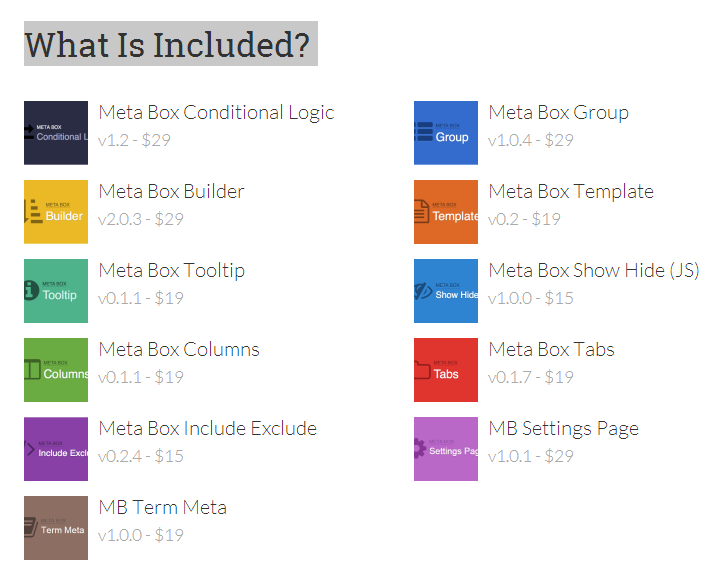Open the Meta Box Conditional Logic link
The width and height of the screenshot is (725, 579).
[216, 113]
